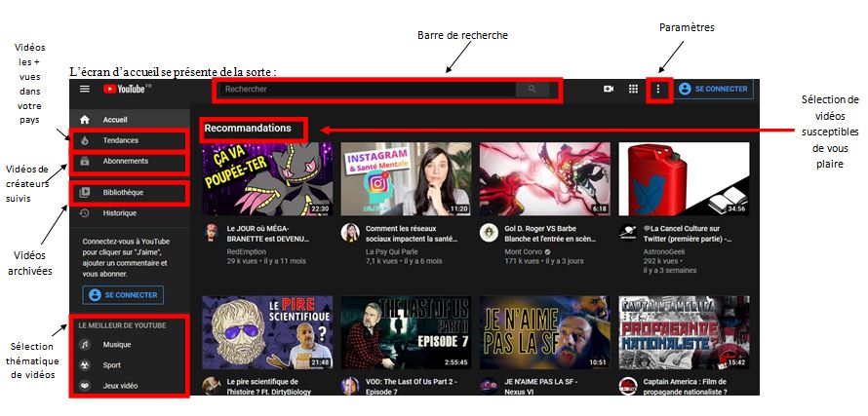Viewport: 868px width, 416px height.
Task: Open La Psy Qui Parle avatar
Action: click(350, 233)
